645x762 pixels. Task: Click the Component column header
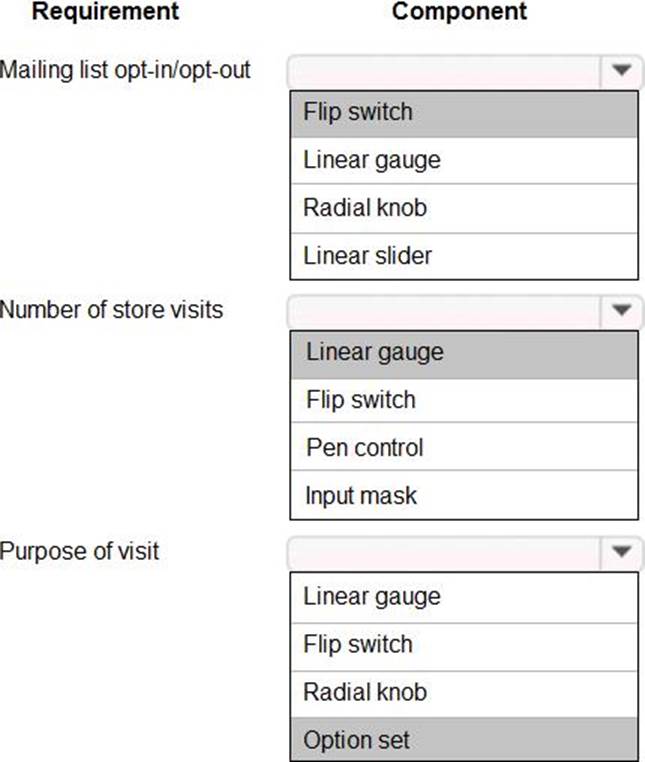(459, 12)
